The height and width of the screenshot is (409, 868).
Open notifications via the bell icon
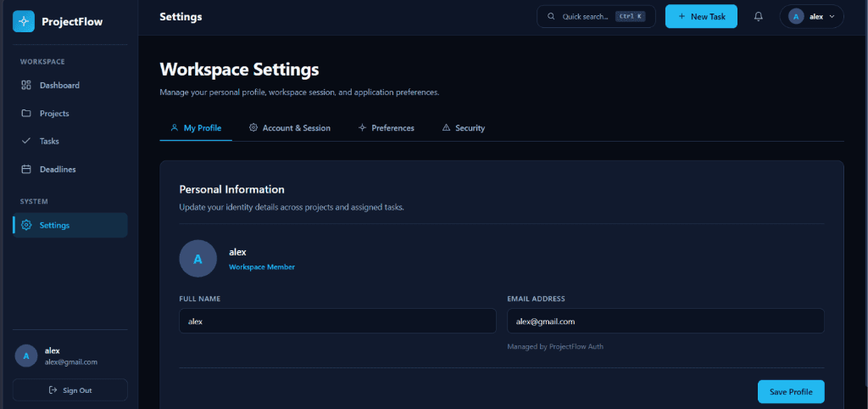tap(759, 17)
